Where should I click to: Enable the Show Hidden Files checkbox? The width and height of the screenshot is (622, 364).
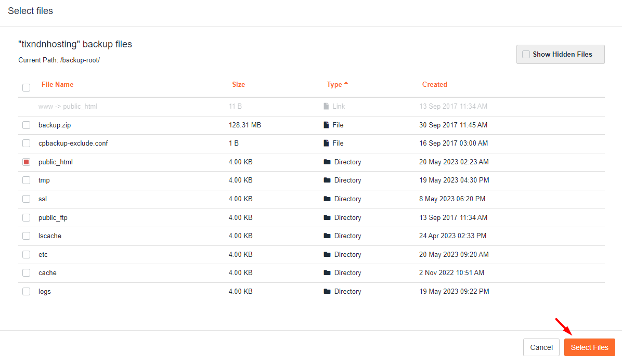pyautogui.click(x=526, y=54)
